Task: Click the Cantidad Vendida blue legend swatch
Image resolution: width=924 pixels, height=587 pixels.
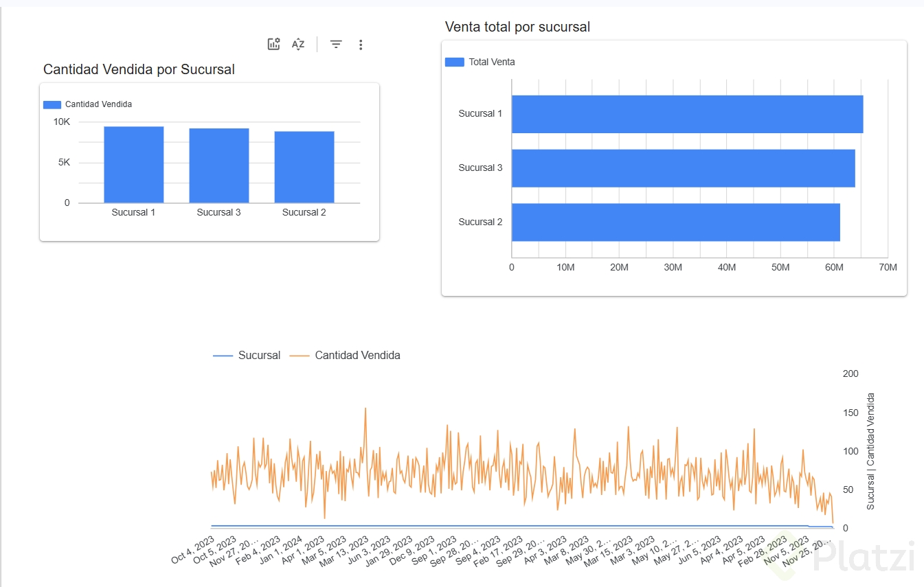Action: point(52,105)
